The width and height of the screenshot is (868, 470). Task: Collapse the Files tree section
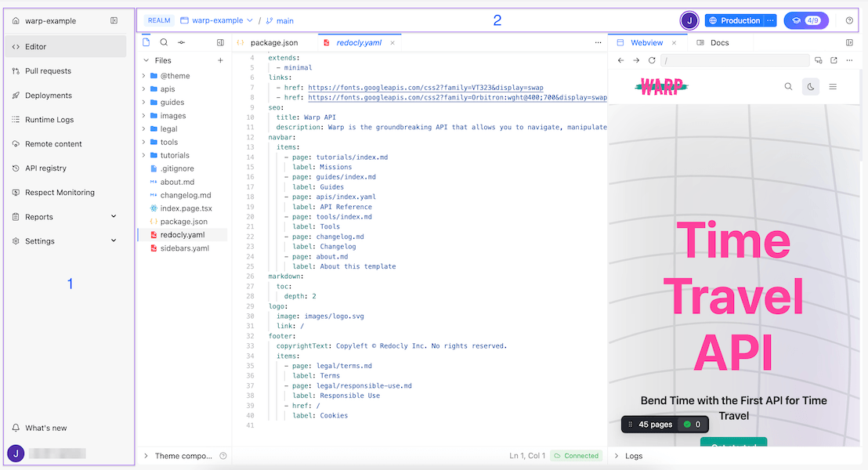pos(146,60)
